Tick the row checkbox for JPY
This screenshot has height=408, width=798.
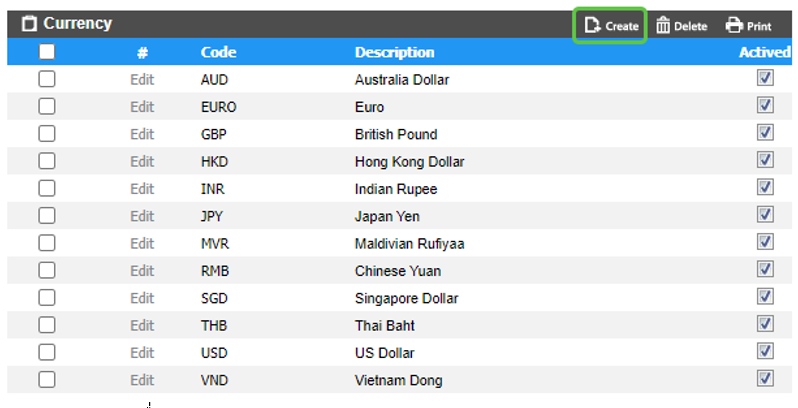pyautogui.click(x=47, y=216)
